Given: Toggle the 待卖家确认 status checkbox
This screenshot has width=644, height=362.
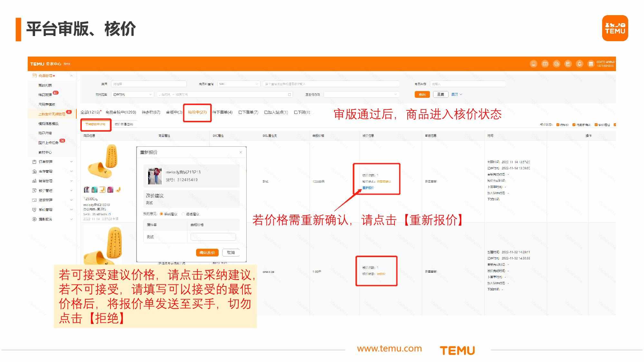Looking at the screenshot, I should pos(574,125).
